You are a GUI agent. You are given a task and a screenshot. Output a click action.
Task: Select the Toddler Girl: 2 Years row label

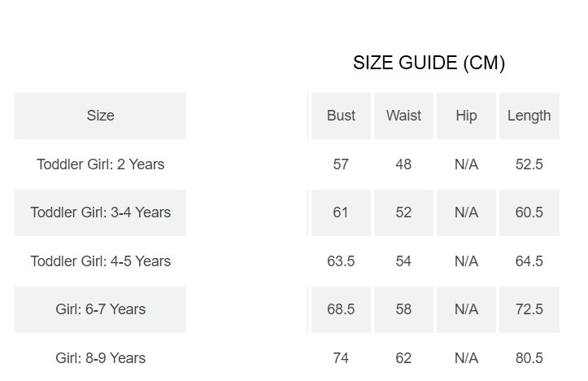coord(100,164)
